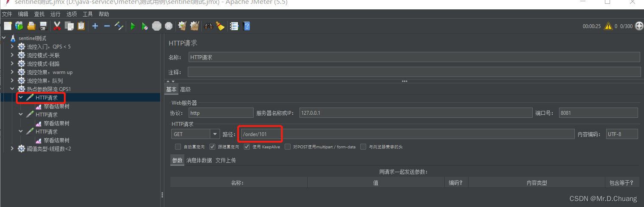Open the 帮助 menu
The image size is (644, 207).
pos(104,14)
